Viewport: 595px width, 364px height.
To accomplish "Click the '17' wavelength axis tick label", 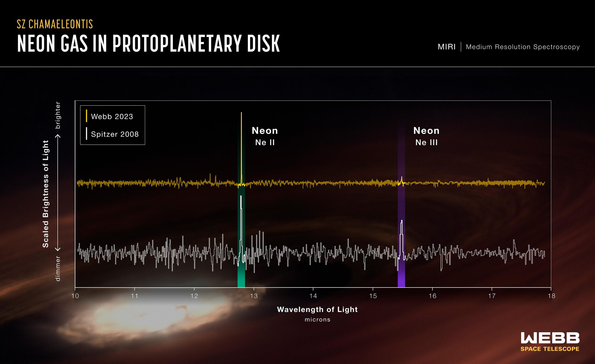I will tap(492, 296).
